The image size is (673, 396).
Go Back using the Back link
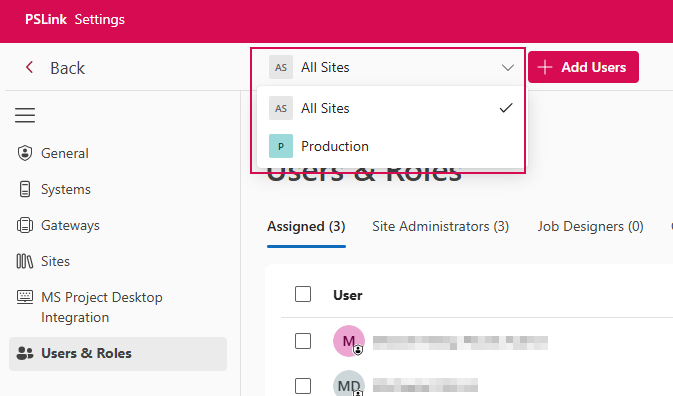[55, 67]
